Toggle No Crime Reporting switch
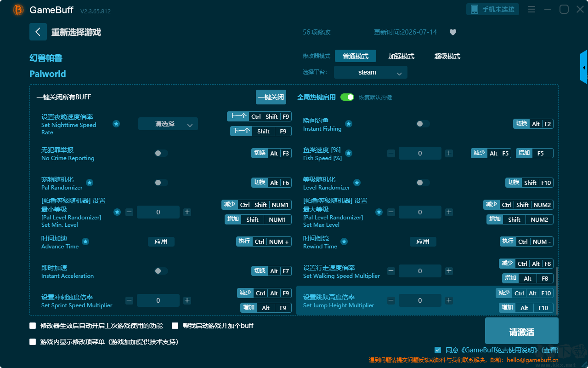The width and height of the screenshot is (588, 368). coord(161,153)
